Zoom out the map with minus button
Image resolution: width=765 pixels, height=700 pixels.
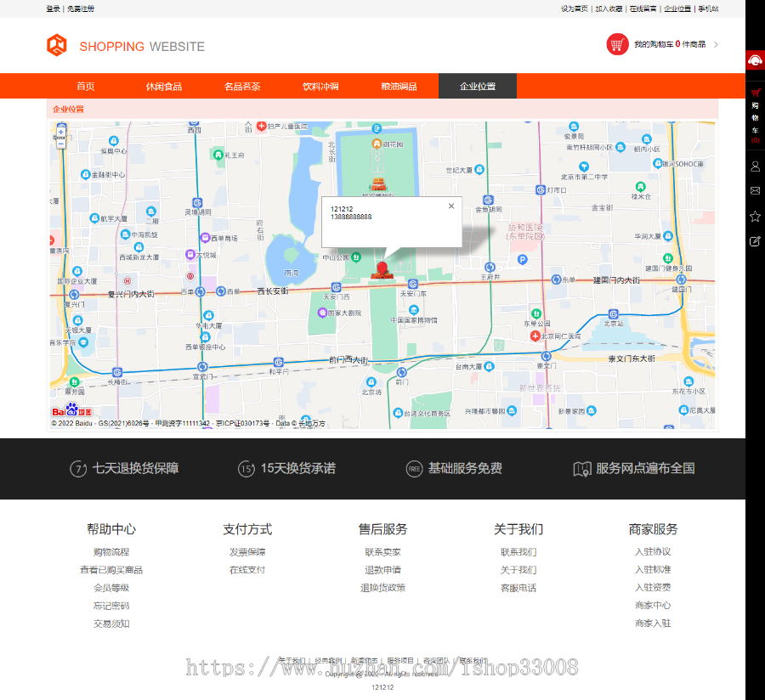click(x=61, y=144)
